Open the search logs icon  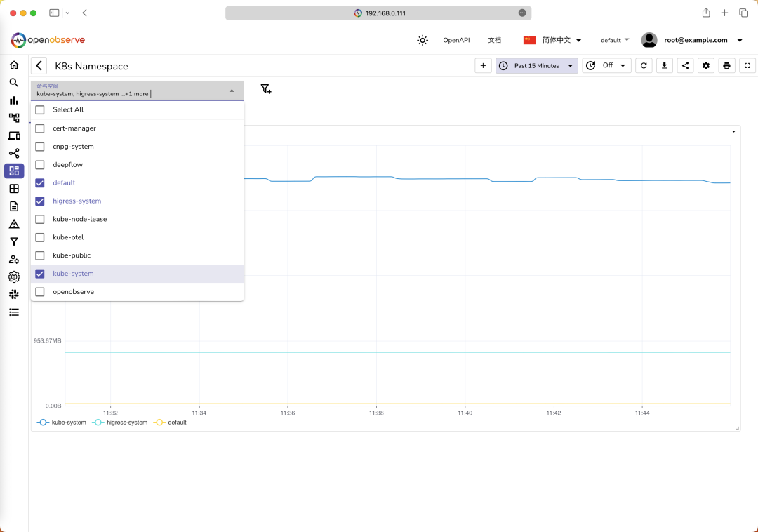(x=14, y=83)
